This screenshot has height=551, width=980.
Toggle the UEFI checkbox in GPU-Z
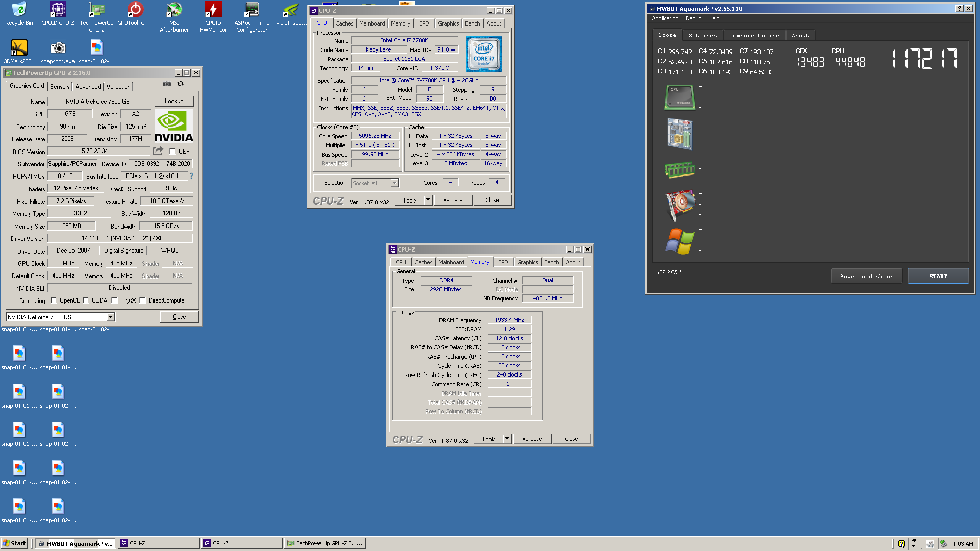point(173,152)
